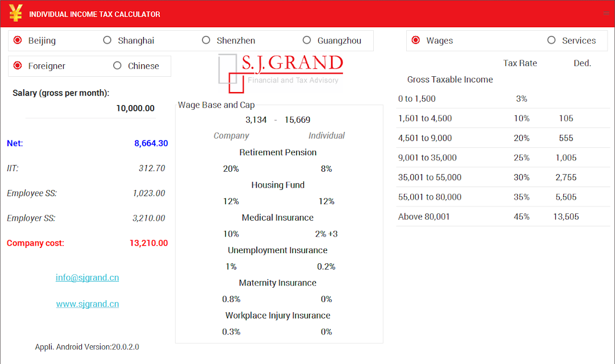Click the Company cost value 13,210.00

click(148, 243)
